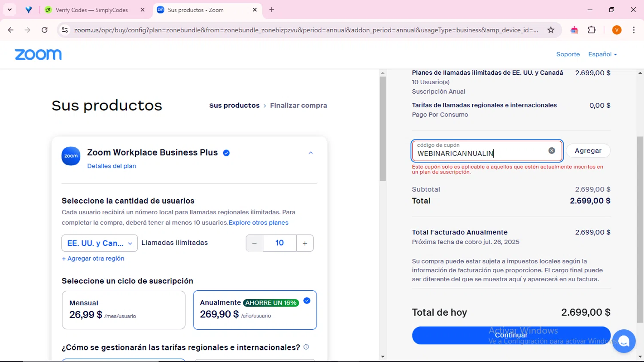Minimize the browser window
This screenshot has width=644, height=362.
point(590,9)
